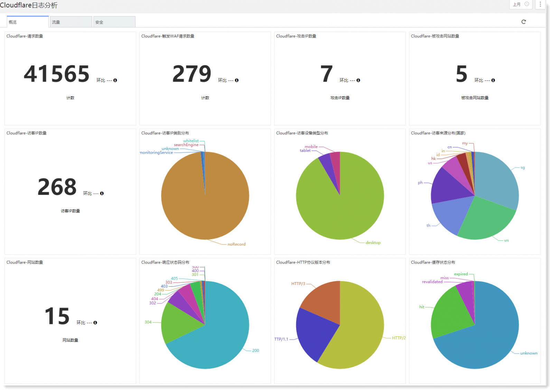Click info icon beside attack IP count 7
The height and width of the screenshot is (392, 553).
click(358, 80)
